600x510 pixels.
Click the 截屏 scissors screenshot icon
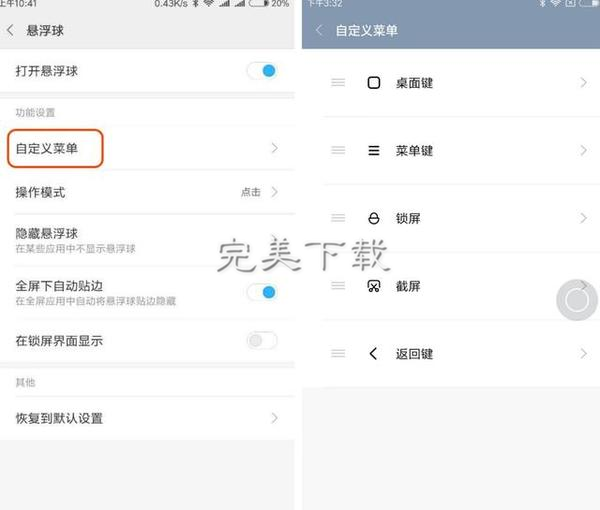(x=373, y=286)
